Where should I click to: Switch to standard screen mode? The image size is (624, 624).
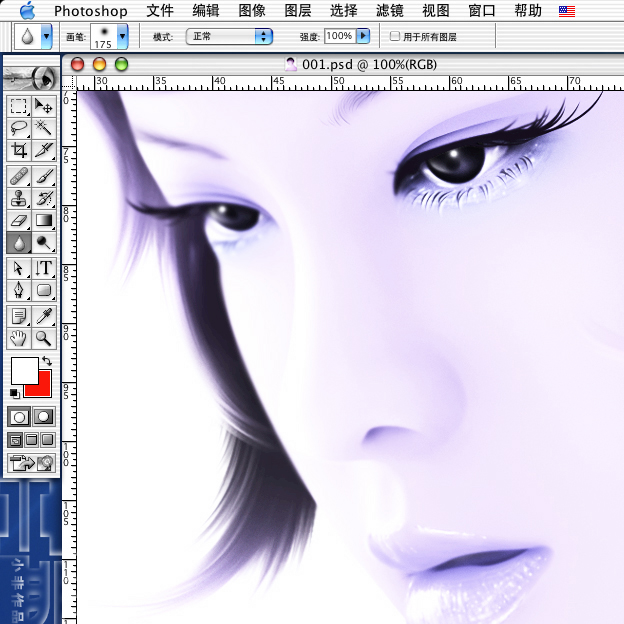point(15,440)
